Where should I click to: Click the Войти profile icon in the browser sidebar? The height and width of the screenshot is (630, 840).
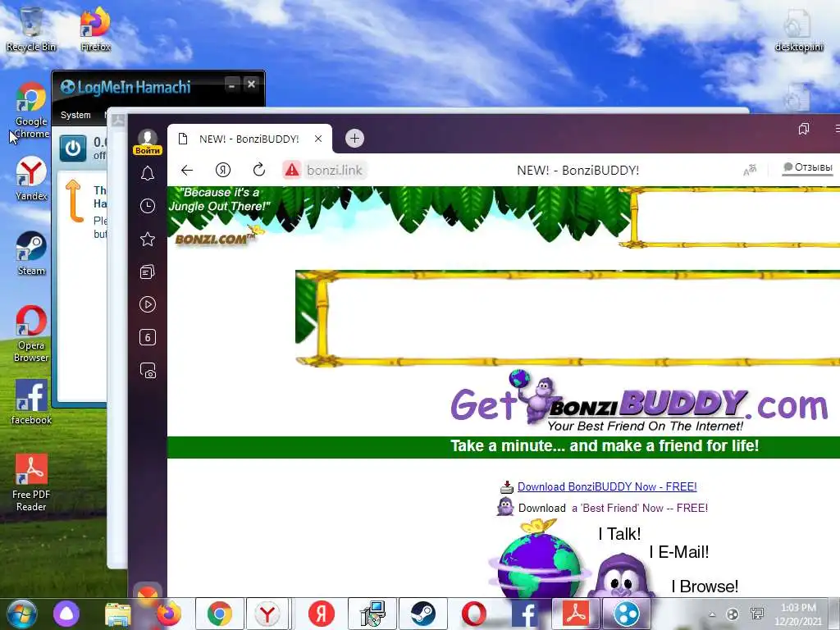click(148, 142)
